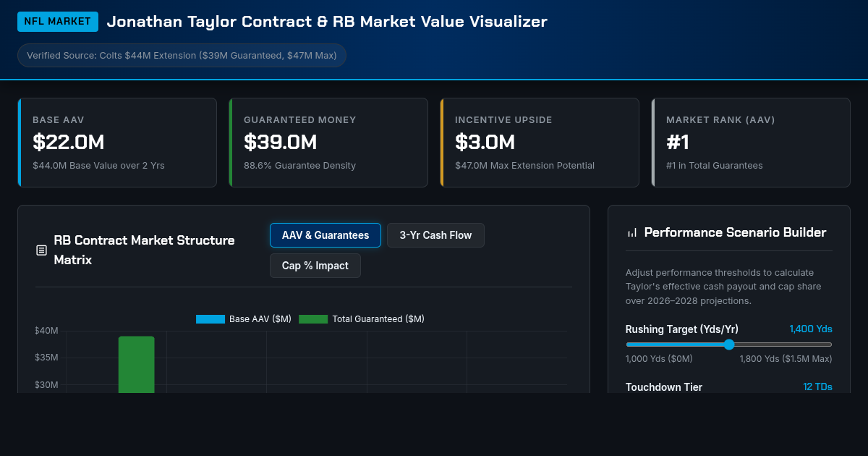Image resolution: width=868 pixels, height=456 pixels.
Task: Switch to the 3-Yr Cash Flow tab
Action: tap(435, 235)
